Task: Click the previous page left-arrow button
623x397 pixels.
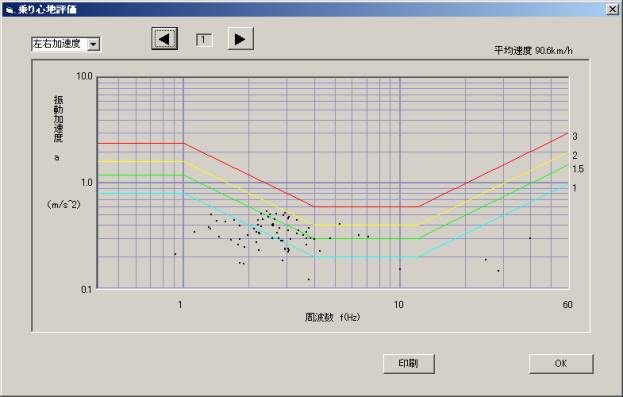Action: click(x=164, y=39)
